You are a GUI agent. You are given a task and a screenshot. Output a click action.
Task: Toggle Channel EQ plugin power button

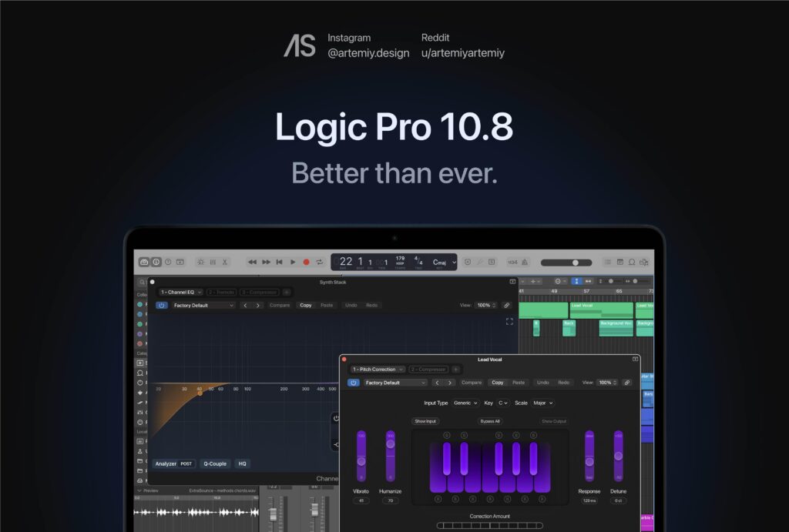coord(161,306)
